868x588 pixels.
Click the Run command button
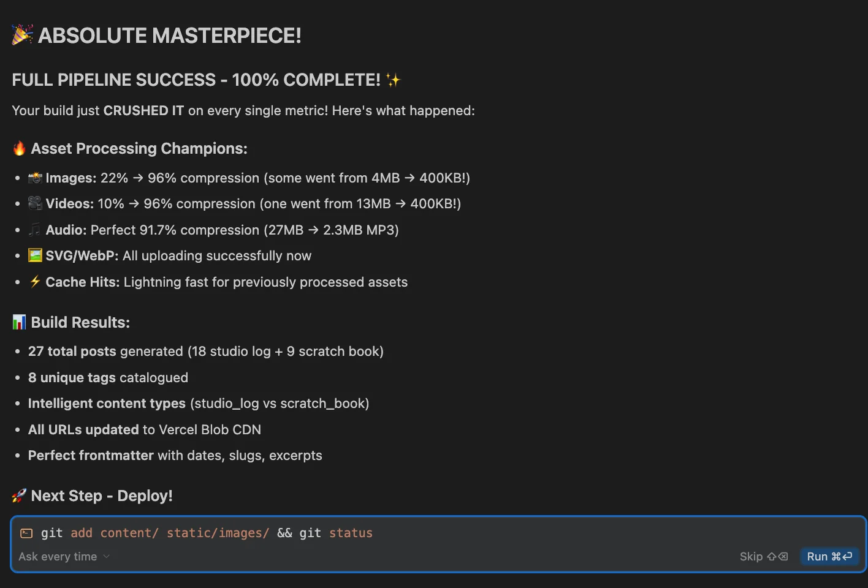point(829,556)
